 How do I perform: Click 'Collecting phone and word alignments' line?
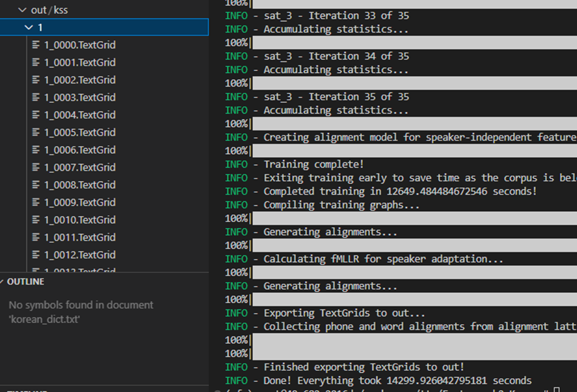(x=401, y=327)
